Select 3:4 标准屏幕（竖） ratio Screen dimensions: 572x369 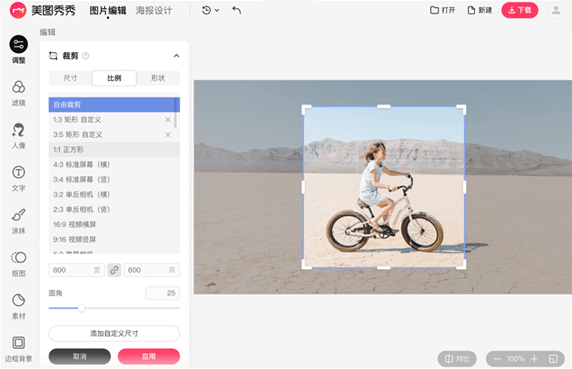114,179
